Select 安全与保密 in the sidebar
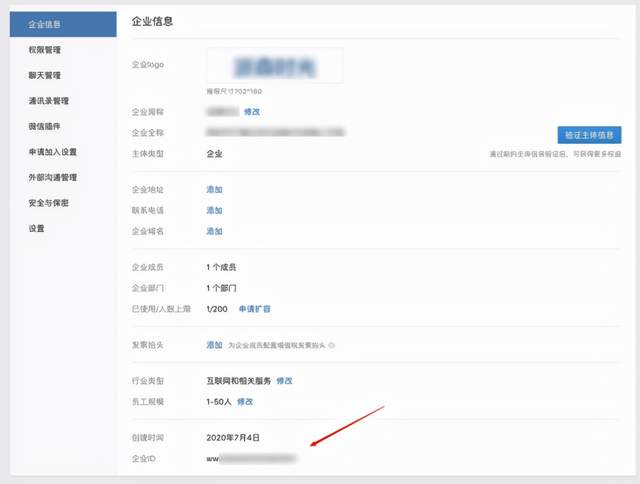640x484 pixels. click(49, 203)
